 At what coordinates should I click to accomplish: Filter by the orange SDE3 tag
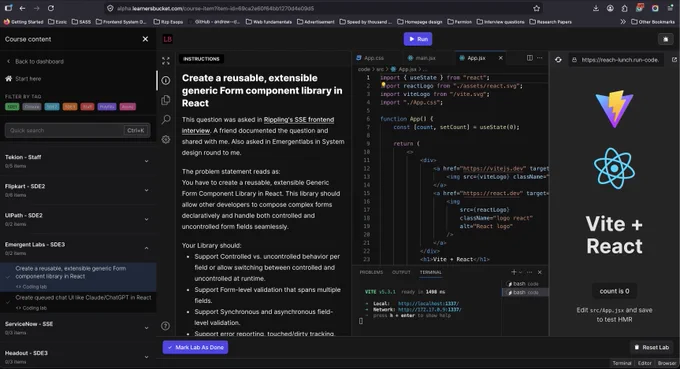click(70, 107)
